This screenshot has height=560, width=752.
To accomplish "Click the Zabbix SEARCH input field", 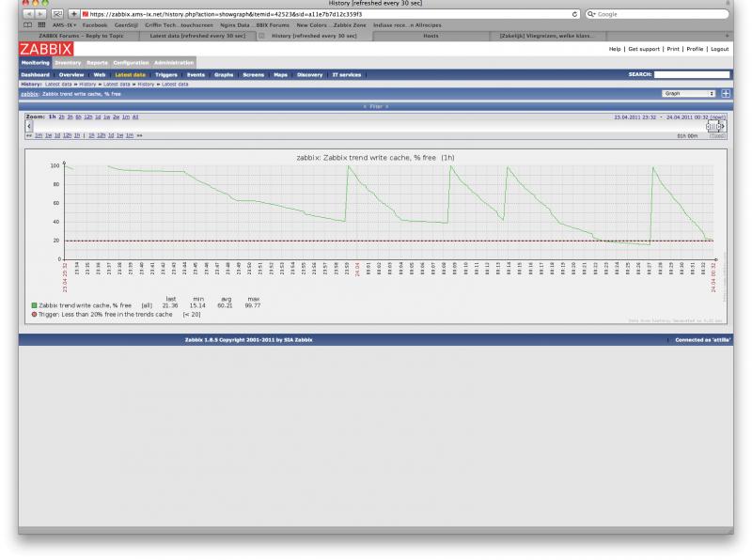I will coord(691,73).
